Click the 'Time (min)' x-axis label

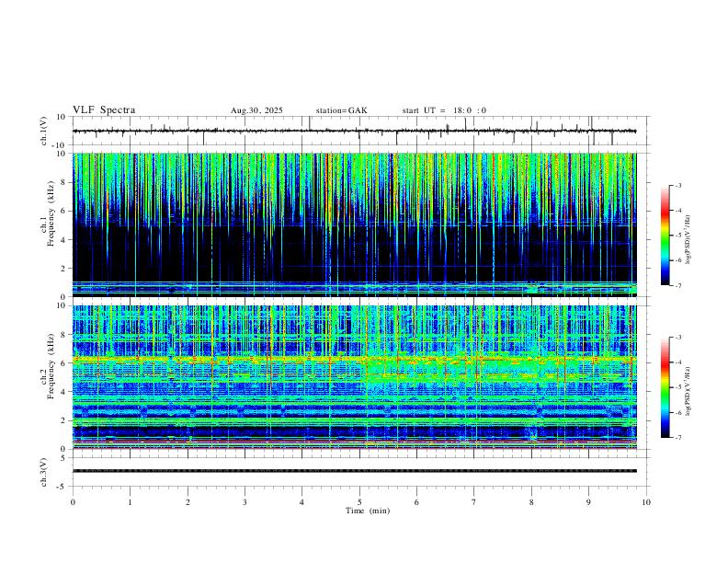pos(368,511)
